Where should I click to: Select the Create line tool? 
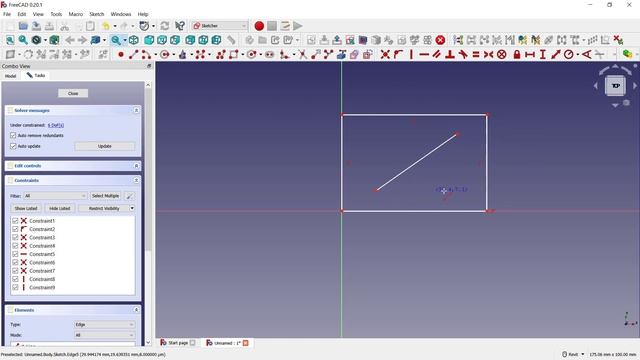pyautogui.click(x=133, y=54)
